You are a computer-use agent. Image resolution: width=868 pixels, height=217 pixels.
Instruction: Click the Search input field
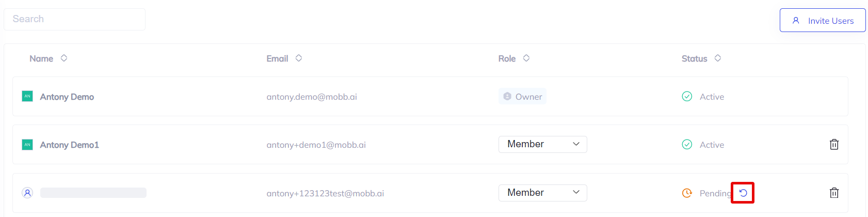tap(74, 19)
